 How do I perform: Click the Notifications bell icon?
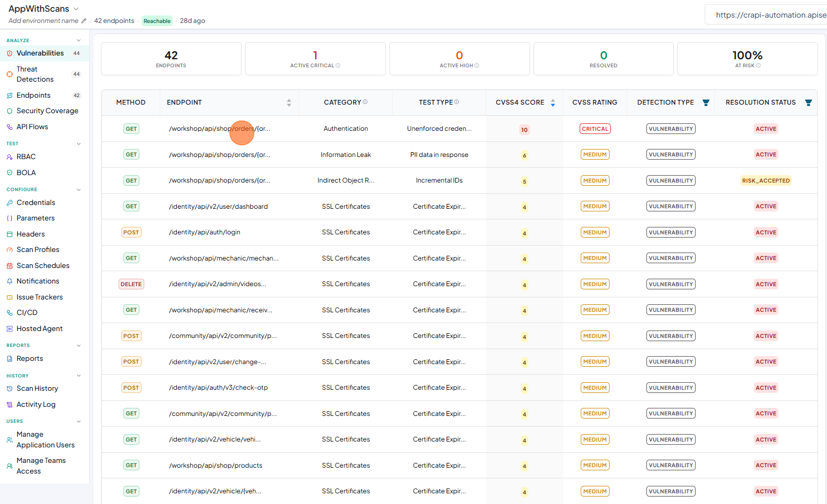click(10, 281)
